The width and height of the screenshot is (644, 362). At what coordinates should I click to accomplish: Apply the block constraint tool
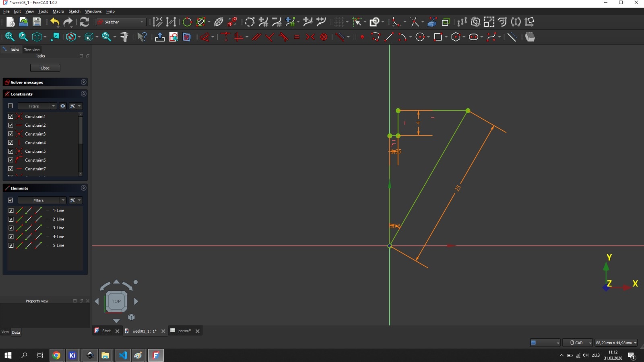[x=324, y=37]
